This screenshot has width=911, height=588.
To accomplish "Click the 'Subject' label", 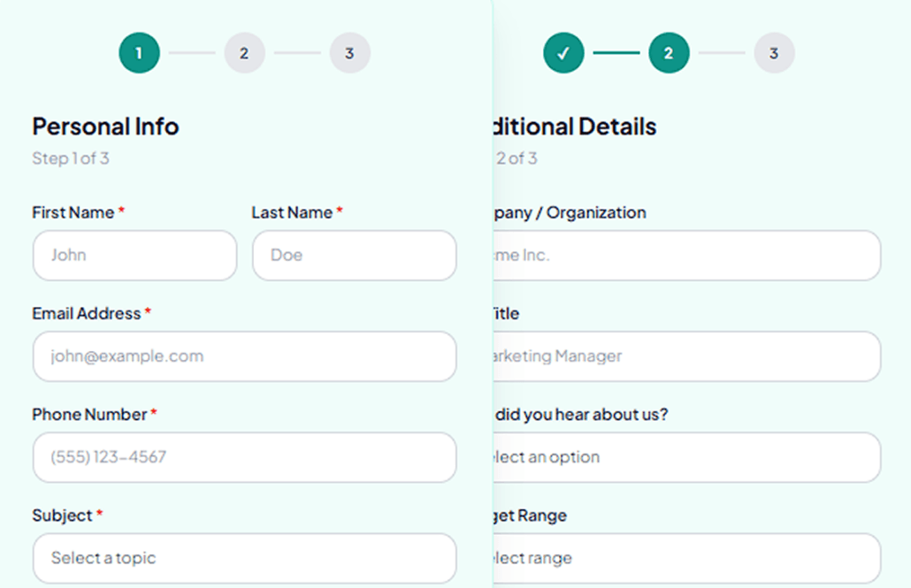I will click(62, 515).
